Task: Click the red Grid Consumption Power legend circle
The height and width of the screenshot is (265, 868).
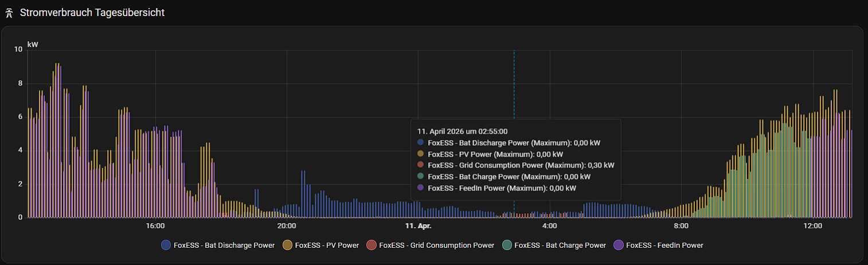Action: click(x=372, y=245)
